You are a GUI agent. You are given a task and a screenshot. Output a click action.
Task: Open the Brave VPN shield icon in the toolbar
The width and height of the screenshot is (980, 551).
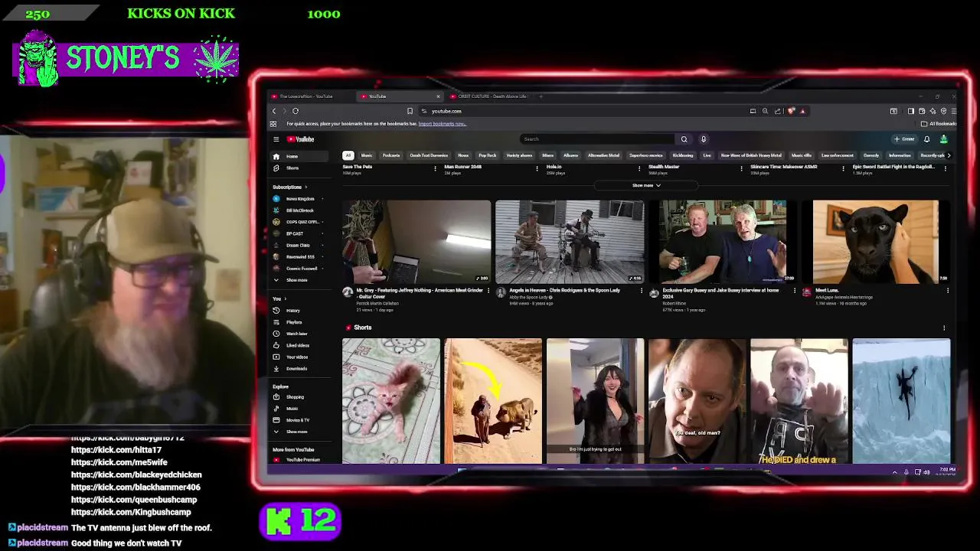point(943,111)
